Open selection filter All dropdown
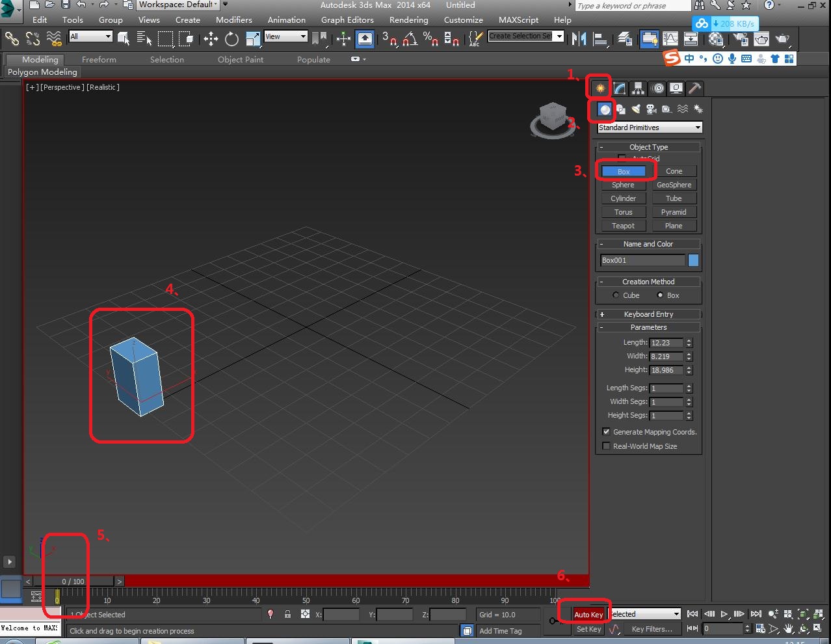831x644 pixels. click(91, 36)
